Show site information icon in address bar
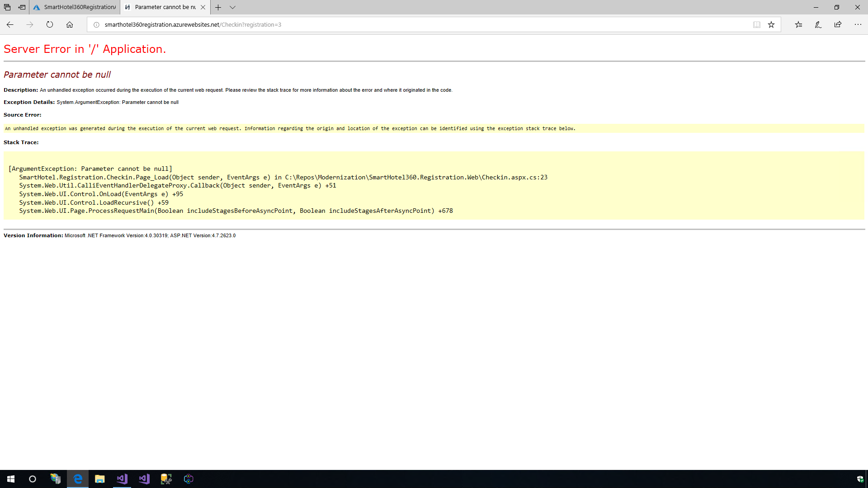 (96, 25)
